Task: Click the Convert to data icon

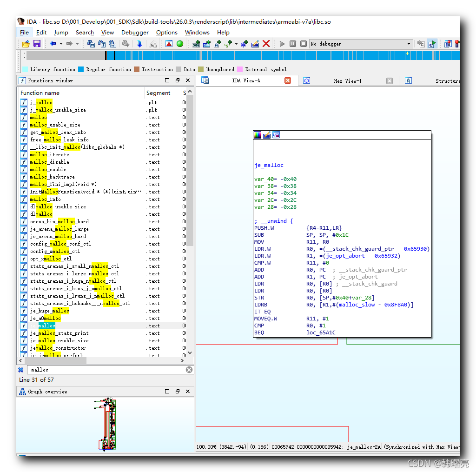Action: click(207, 44)
